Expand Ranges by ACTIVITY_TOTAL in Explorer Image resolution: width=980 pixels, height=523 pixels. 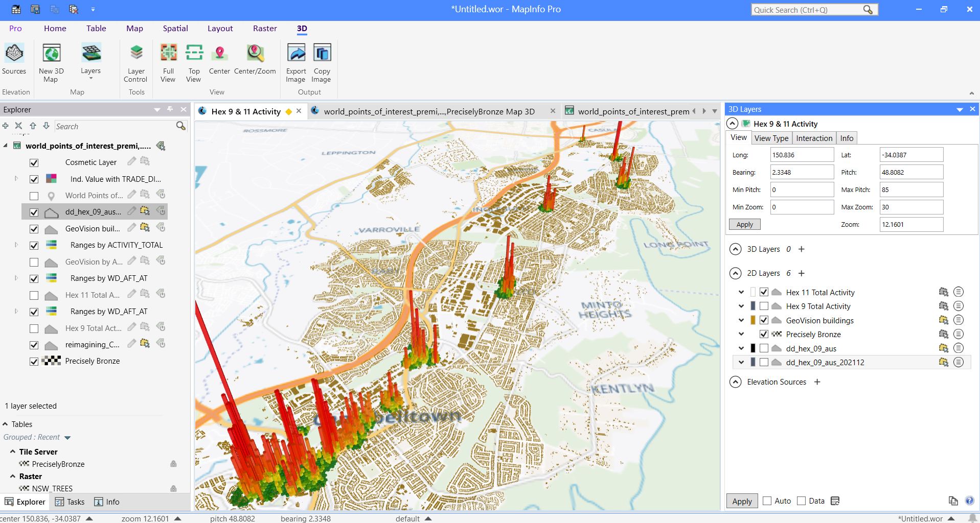pos(16,245)
